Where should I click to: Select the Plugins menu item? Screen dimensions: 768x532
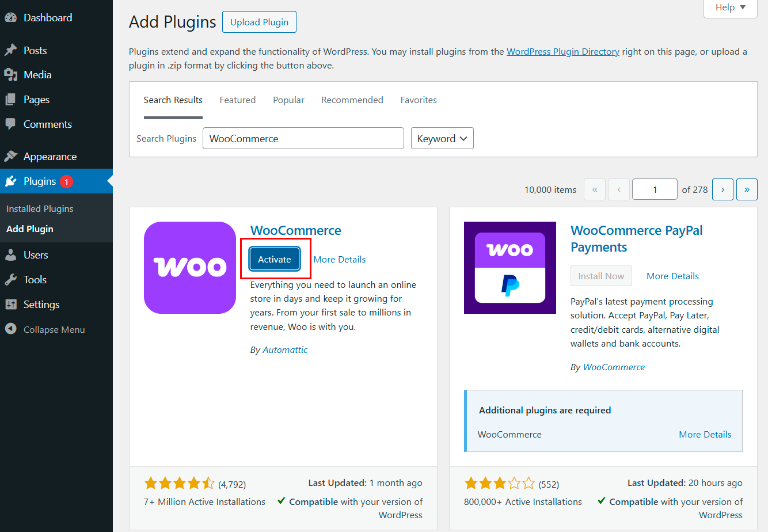point(56,181)
